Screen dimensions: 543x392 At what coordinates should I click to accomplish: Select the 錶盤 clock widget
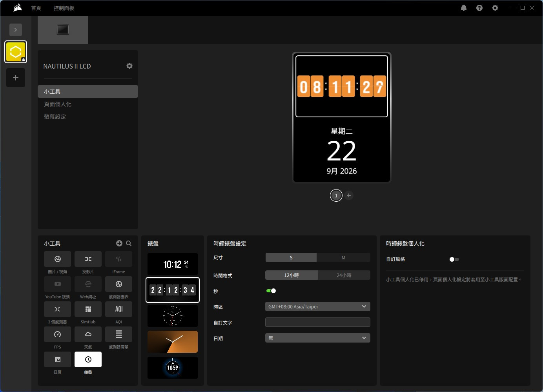click(88, 359)
